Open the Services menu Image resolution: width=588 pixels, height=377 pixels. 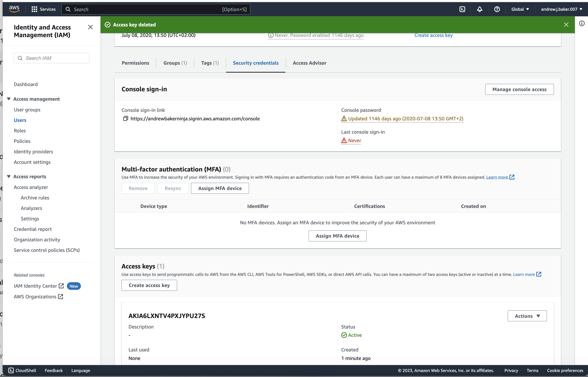coord(44,9)
